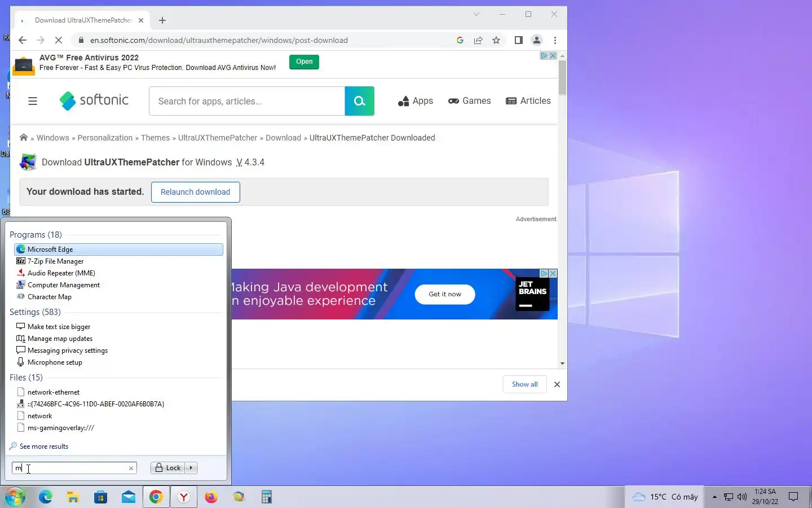This screenshot has width=812, height=508.
Task: Open the Themes breadcrumb link
Action: pyautogui.click(x=155, y=138)
